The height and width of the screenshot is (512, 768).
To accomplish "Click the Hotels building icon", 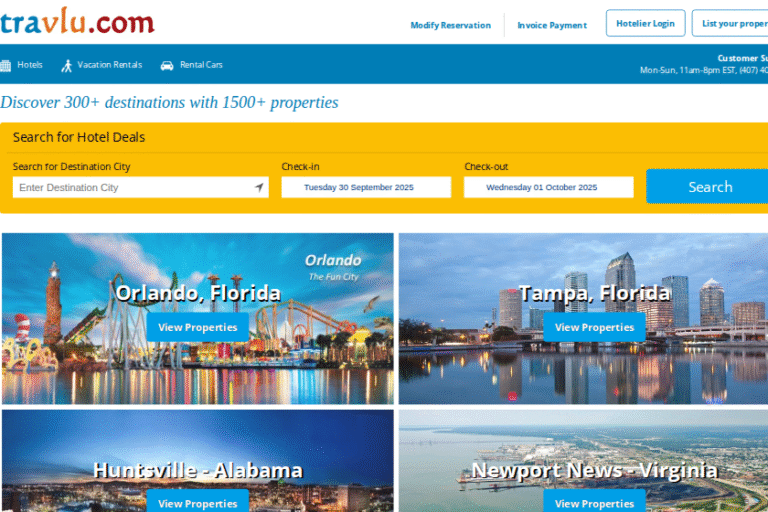I will tap(6, 65).
